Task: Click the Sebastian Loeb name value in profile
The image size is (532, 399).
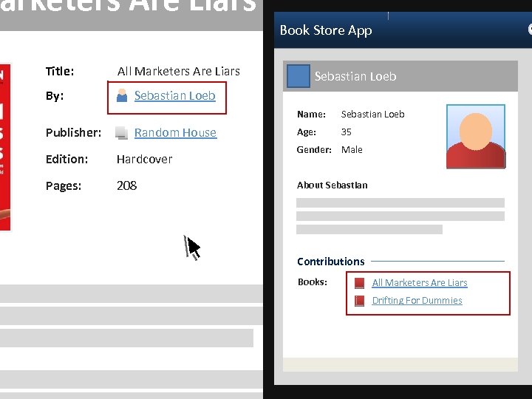Action: (x=372, y=115)
